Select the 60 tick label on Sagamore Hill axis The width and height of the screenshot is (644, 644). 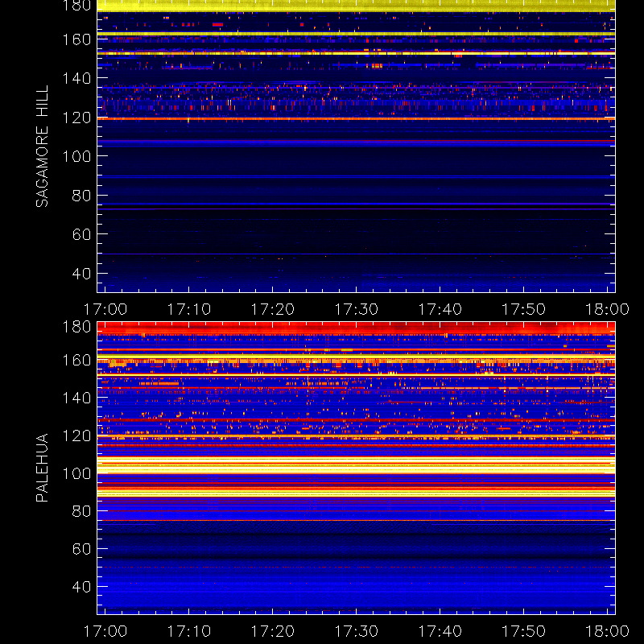click(81, 234)
